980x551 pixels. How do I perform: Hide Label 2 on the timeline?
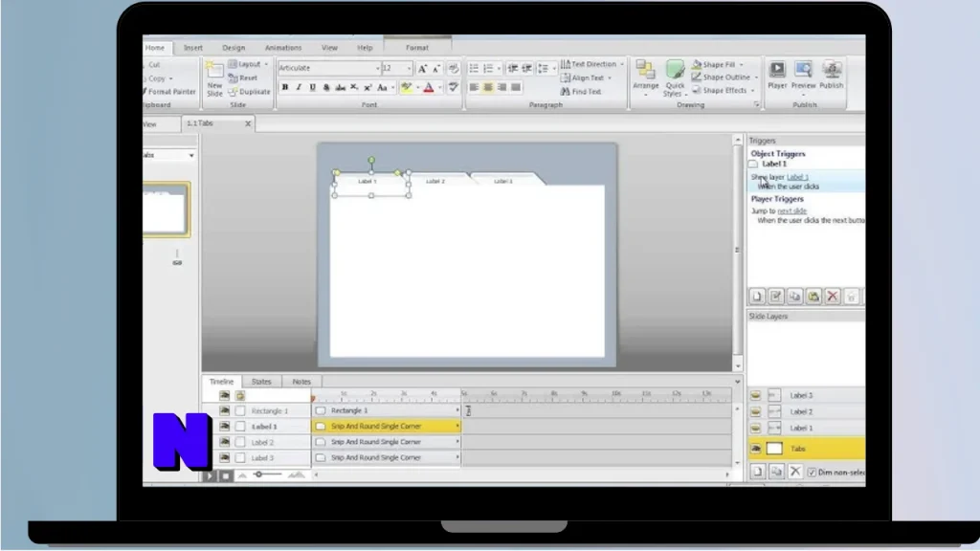point(224,442)
